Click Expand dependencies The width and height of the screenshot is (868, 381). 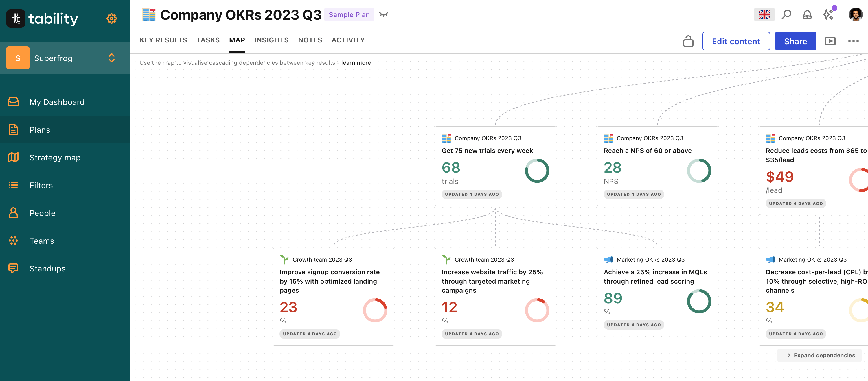tap(821, 355)
